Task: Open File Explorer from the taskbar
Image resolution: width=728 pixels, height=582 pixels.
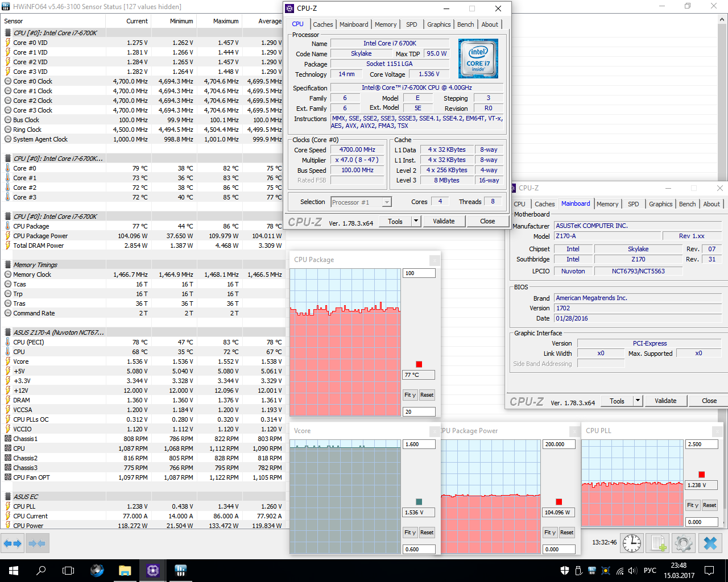Action: [x=125, y=571]
